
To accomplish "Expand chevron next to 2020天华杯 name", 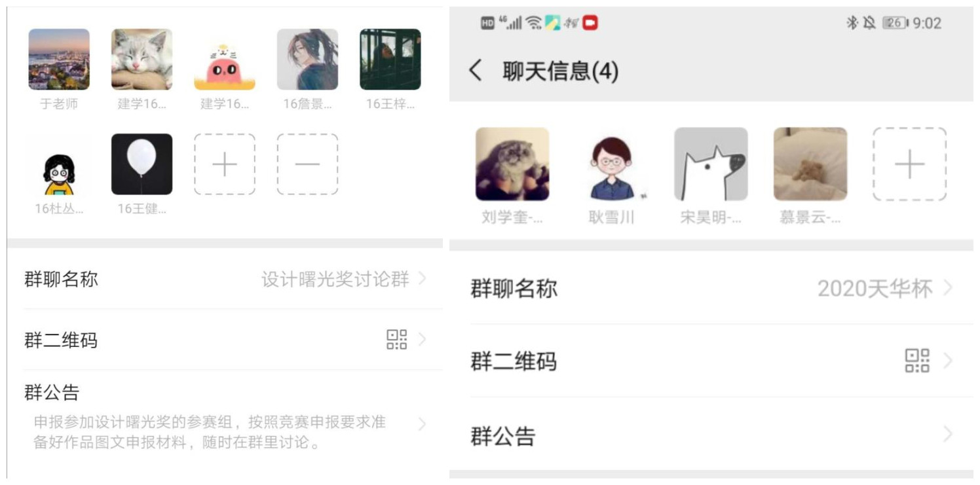I will (x=948, y=287).
